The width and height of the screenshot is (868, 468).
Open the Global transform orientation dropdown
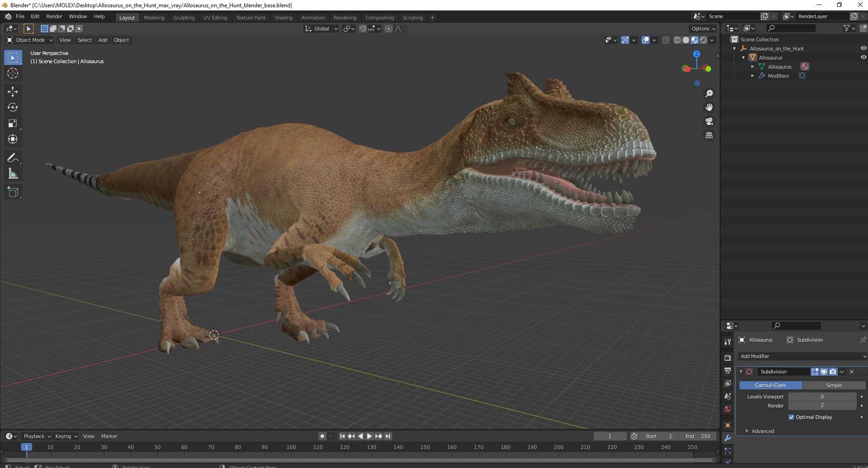321,29
